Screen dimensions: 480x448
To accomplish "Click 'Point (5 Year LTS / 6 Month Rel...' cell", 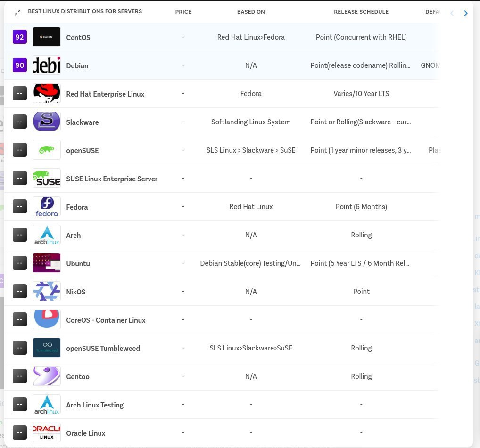I will [x=360, y=263].
